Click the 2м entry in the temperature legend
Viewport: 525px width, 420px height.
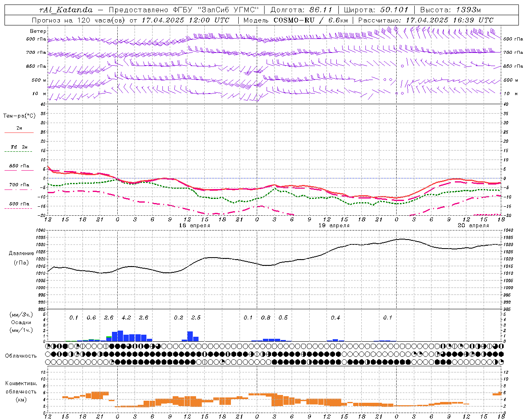[19, 128]
